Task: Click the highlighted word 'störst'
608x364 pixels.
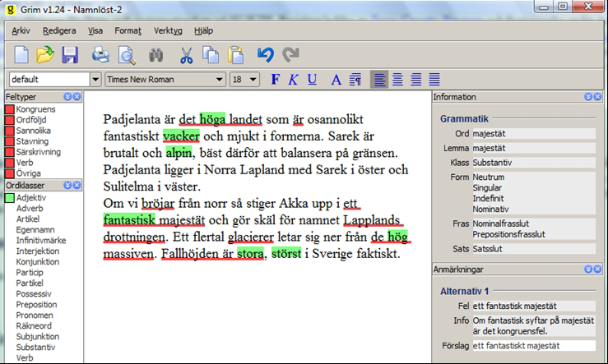Action: (x=286, y=254)
